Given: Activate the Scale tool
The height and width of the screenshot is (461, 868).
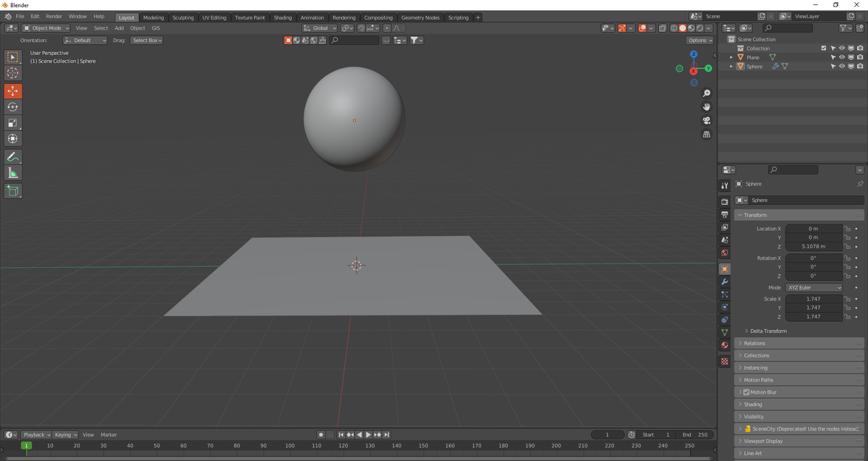Looking at the screenshot, I should [x=13, y=123].
